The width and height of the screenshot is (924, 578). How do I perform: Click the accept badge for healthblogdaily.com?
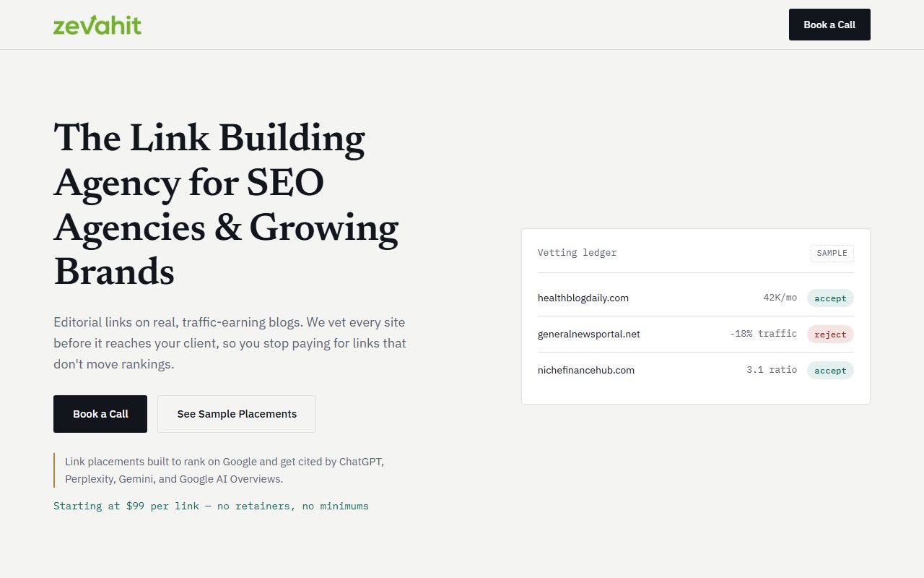click(x=830, y=298)
